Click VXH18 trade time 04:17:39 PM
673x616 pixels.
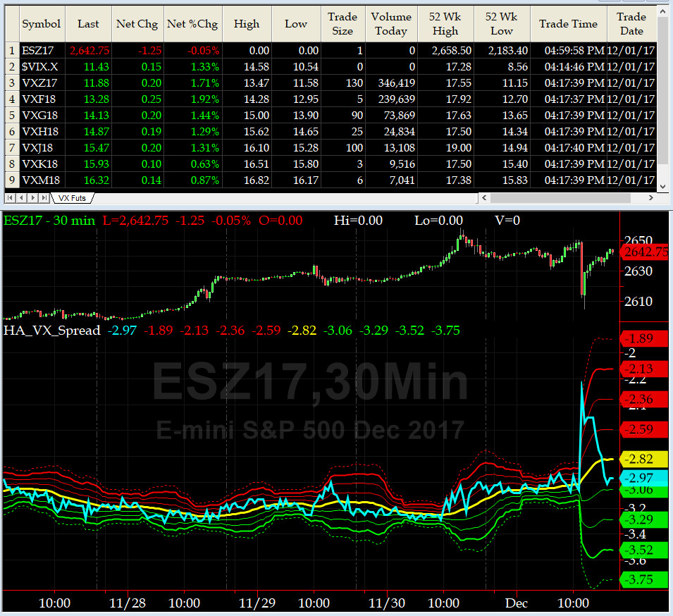569,132
